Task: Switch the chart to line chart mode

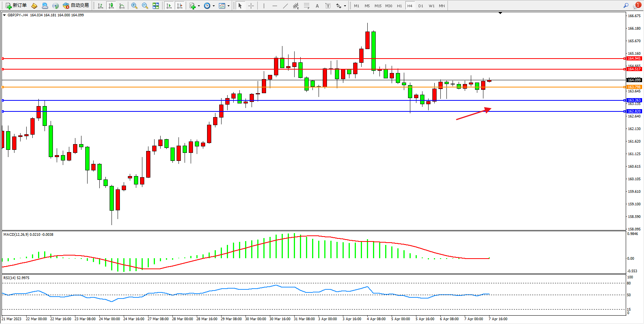Action: click(122, 6)
